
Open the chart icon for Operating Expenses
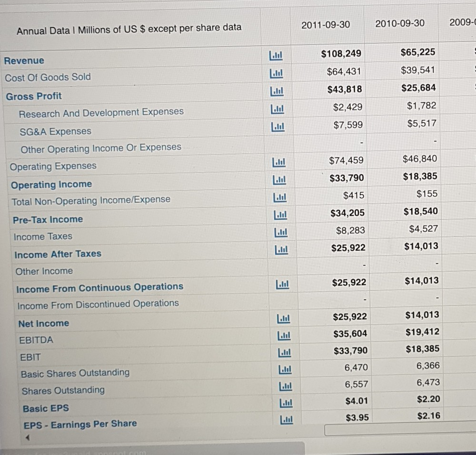pos(279,162)
